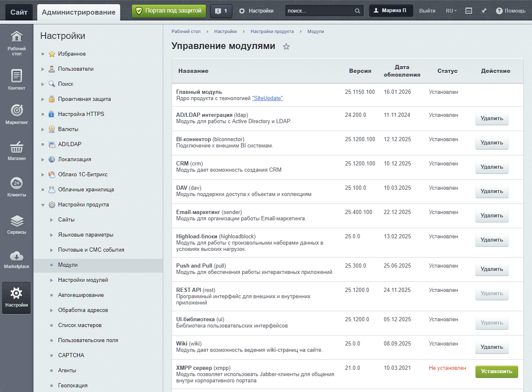Click the Выйти logout link
This screenshot has width=532, height=392.
pyautogui.click(x=427, y=11)
